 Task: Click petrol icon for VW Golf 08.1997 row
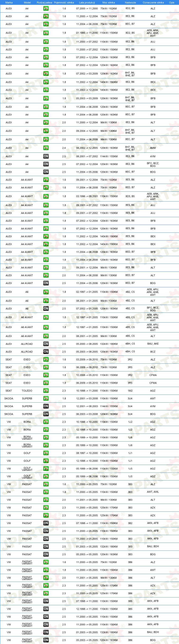click(x=46, y=453)
